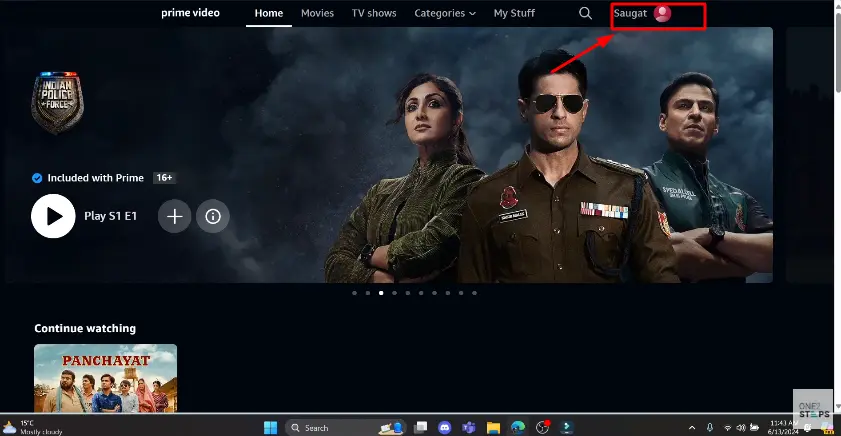
Task: Click the Indian Police Force hero banner
Action: tap(389, 155)
